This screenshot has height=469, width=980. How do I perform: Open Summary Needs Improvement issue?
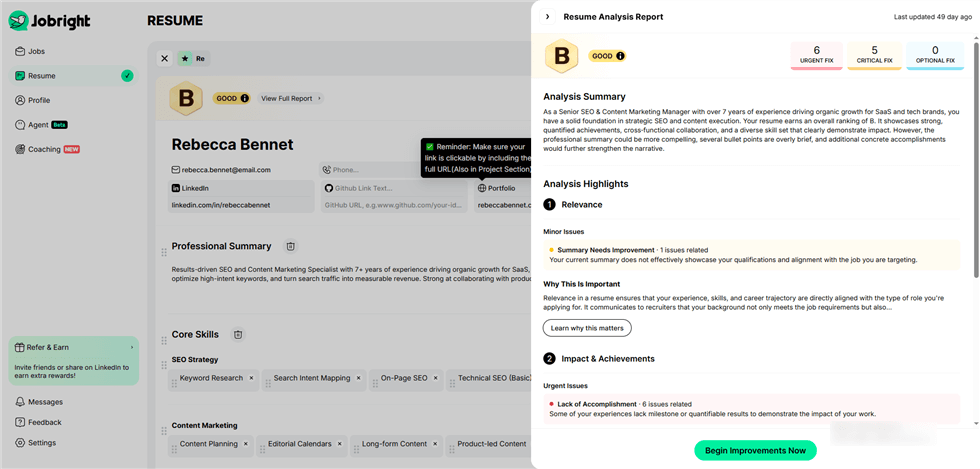(x=751, y=255)
